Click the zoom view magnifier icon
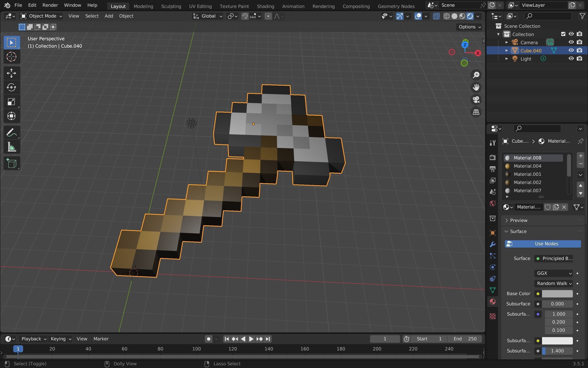Image resolution: width=588 pixels, height=368 pixels. pos(476,75)
